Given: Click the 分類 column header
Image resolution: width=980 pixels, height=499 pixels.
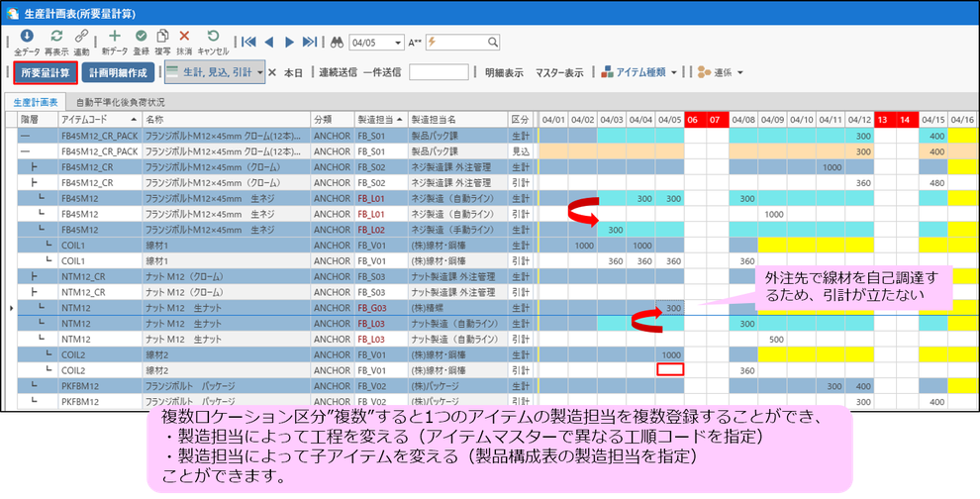Looking at the screenshot, I should (333, 119).
